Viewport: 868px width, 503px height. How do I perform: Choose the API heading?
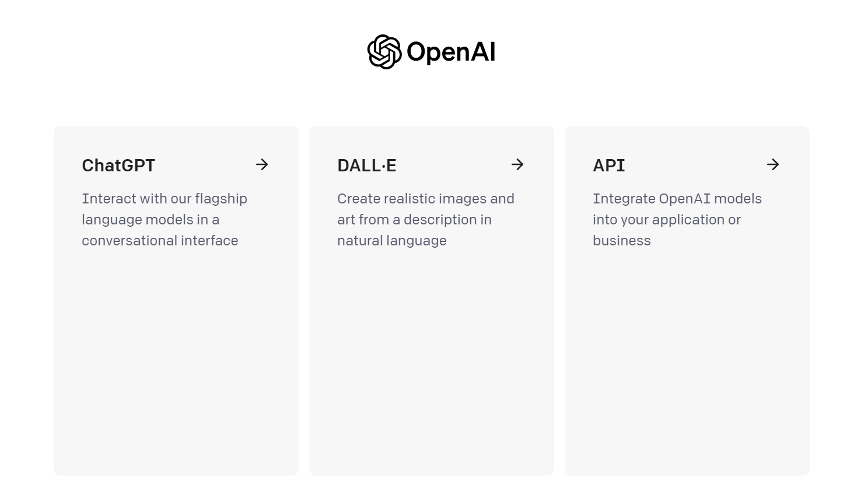tap(609, 166)
